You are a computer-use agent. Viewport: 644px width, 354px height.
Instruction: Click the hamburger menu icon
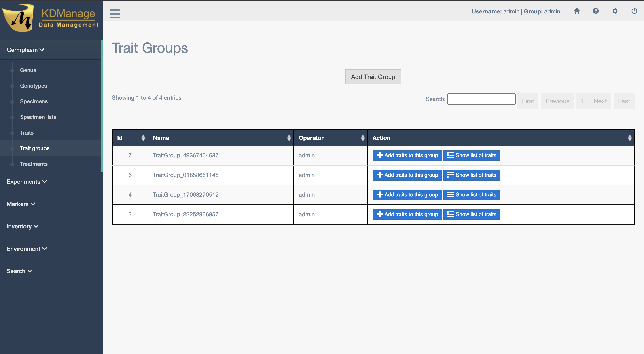(x=114, y=14)
